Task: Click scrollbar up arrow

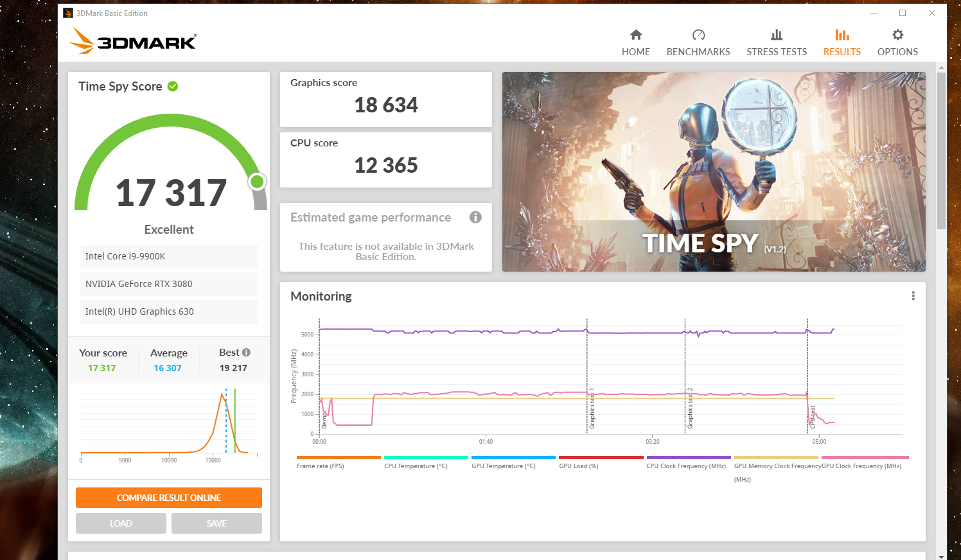Action: point(941,67)
